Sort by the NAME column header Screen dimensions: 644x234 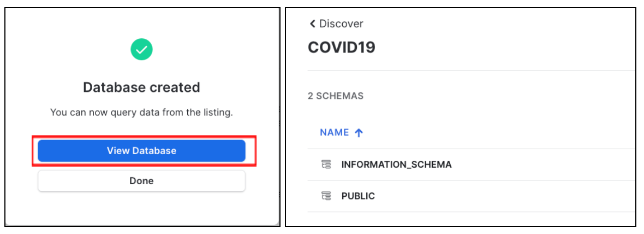pyautogui.click(x=334, y=132)
